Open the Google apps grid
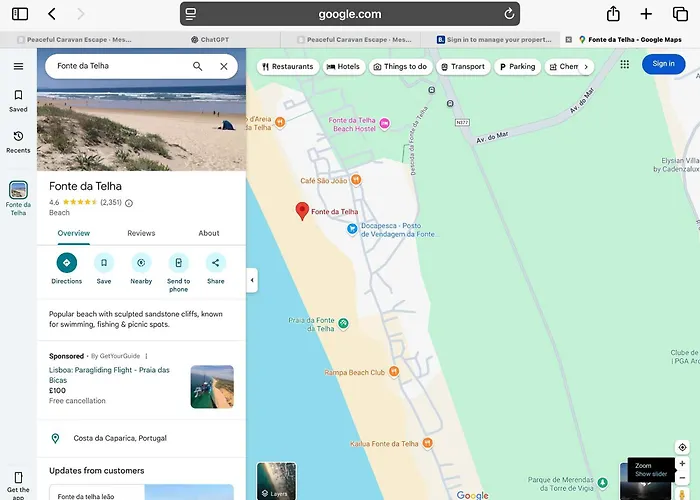 [x=624, y=64]
